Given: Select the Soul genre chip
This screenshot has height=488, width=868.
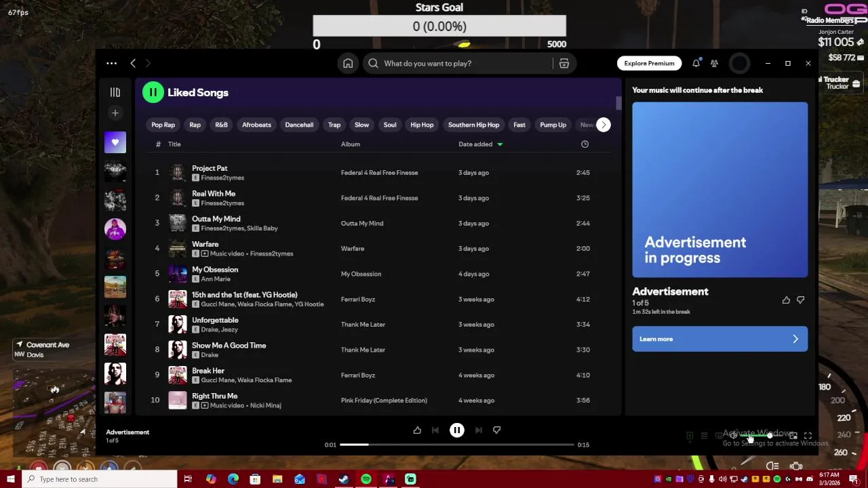Looking at the screenshot, I should [x=390, y=125].
